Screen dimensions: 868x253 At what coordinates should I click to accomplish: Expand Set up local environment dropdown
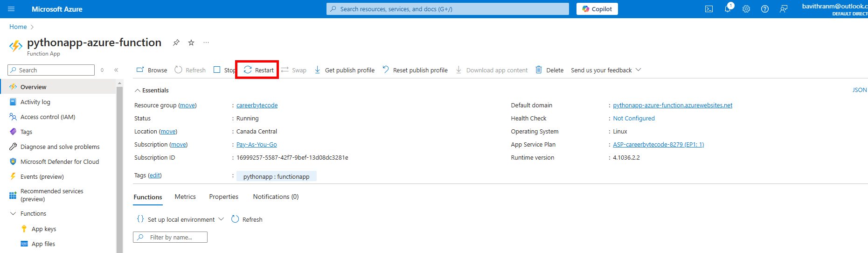point(181,219)
